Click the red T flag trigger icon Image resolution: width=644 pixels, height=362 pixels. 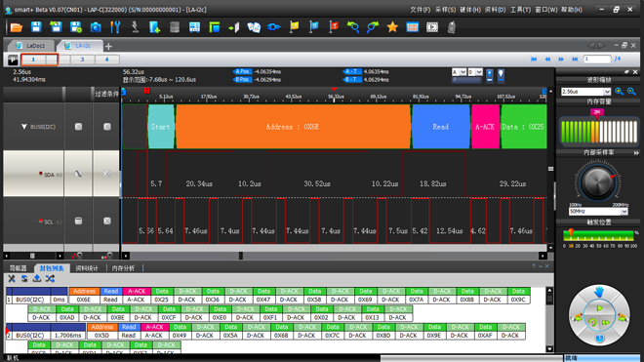coord(334,27)
